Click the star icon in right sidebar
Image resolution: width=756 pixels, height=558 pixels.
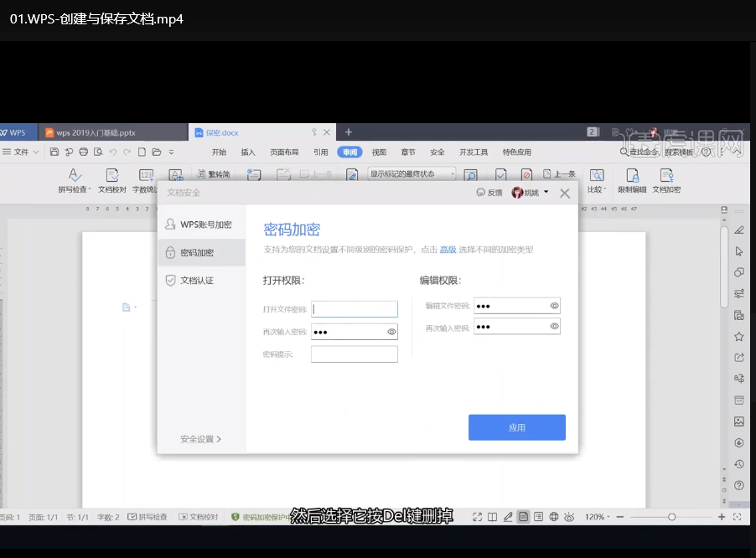(x=738, y=336)
